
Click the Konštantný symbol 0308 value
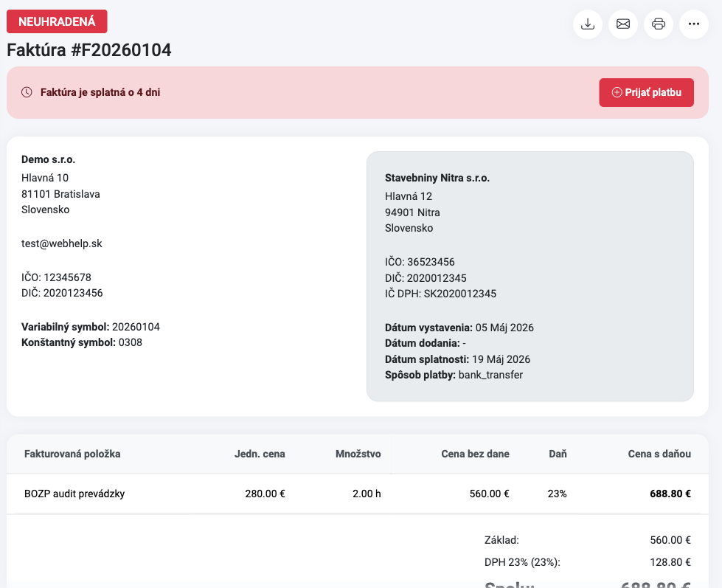tap(131, 342)
